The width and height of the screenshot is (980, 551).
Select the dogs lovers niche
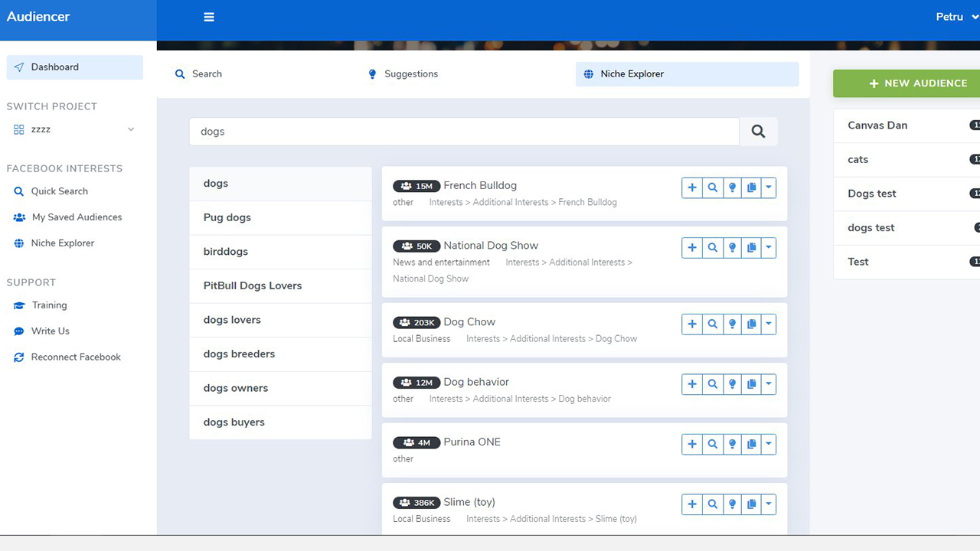[280, 320]
